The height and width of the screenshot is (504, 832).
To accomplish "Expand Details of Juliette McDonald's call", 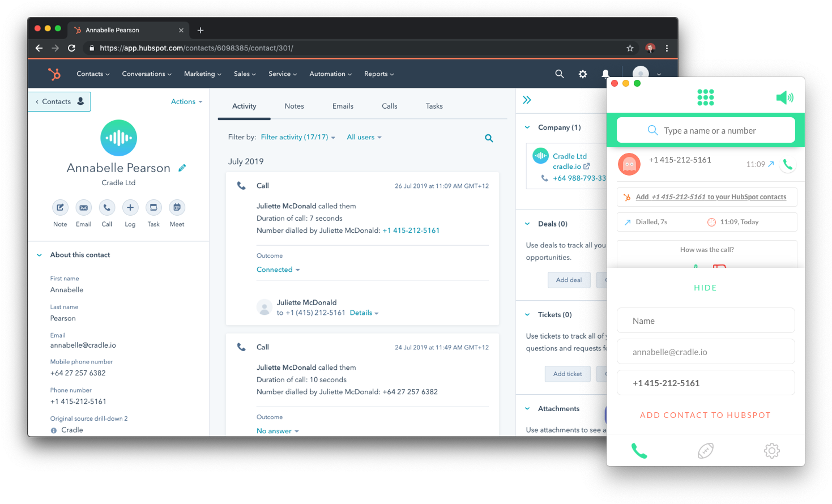I will pyautogui.click(x=364, y=313).
